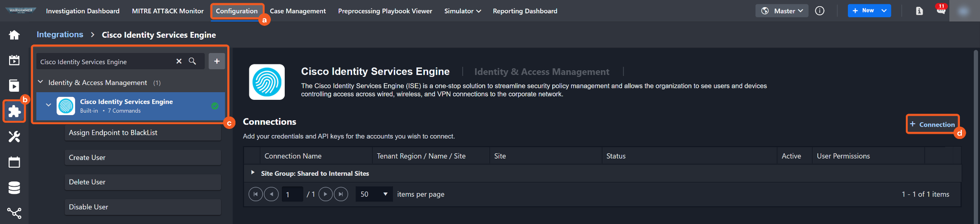Go to first page of connections
The width and height of the screenshot is (980, 224).
tap(256, 194)
